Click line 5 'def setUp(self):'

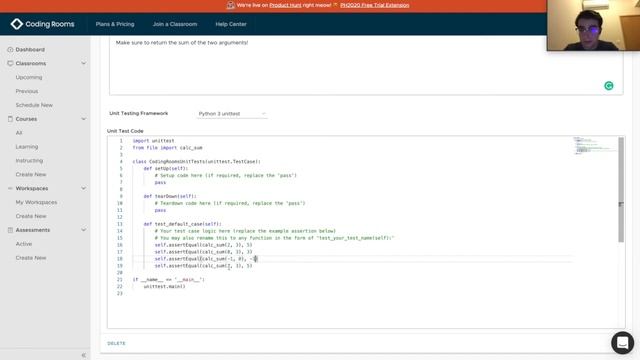click(166, 168)
